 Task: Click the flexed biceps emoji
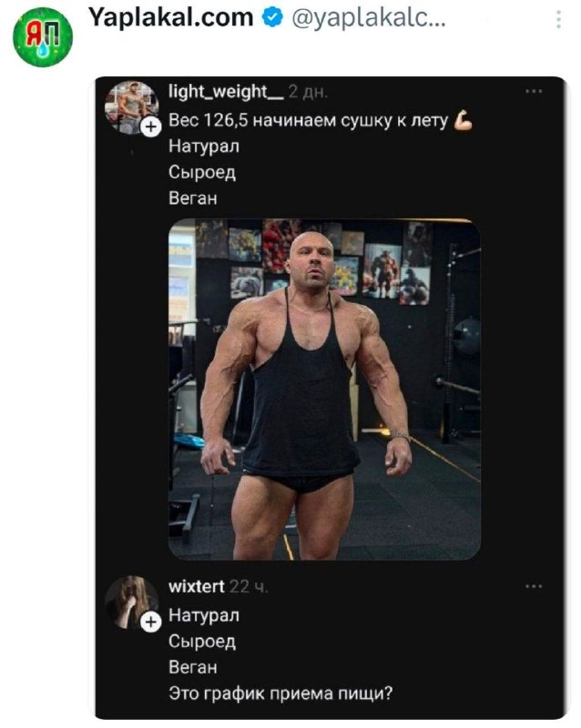click(463, 120)
